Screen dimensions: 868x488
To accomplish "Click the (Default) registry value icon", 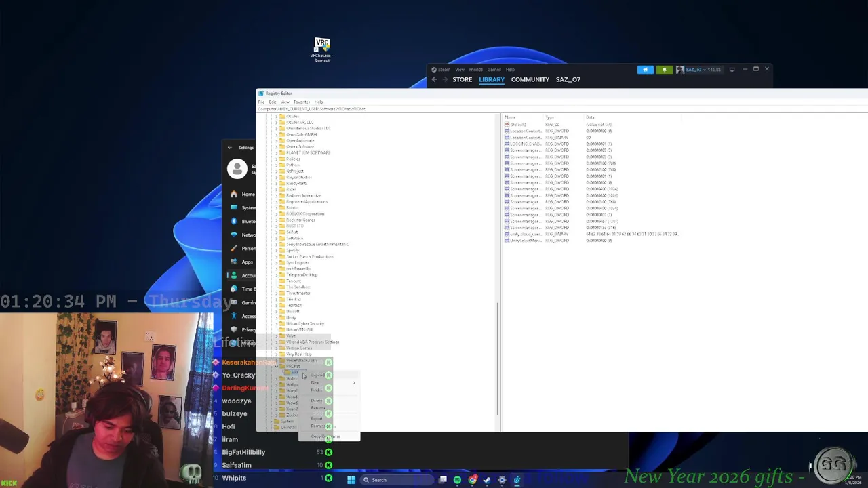I will (507, 125).
